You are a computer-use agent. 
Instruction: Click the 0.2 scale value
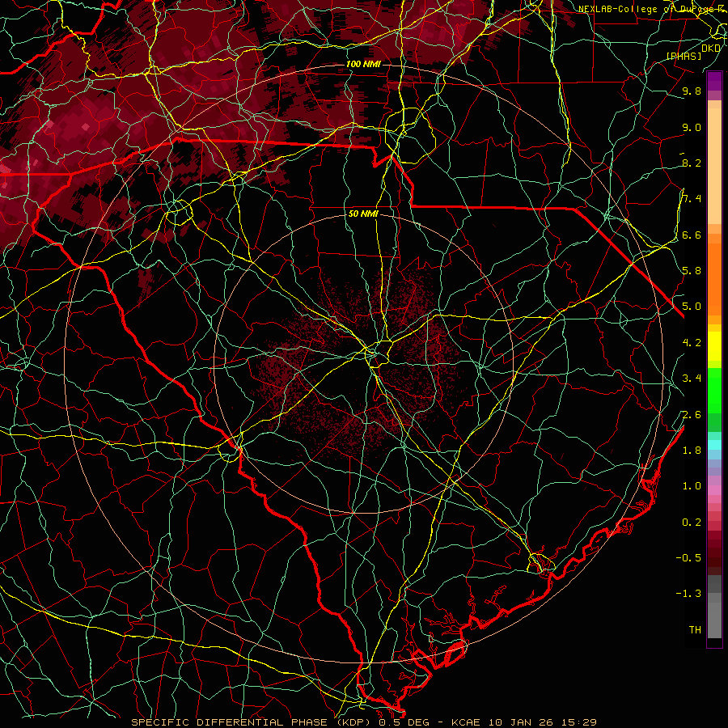pos(692,523)
